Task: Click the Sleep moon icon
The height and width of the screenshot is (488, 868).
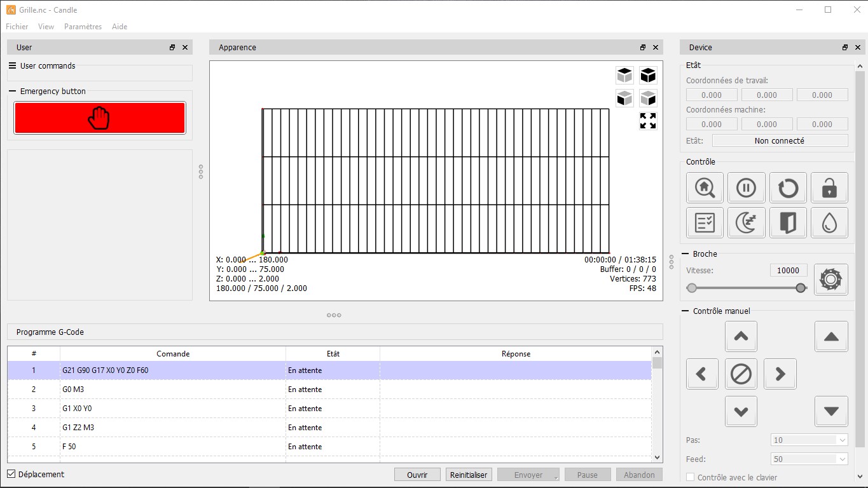Action: point(745,222)
